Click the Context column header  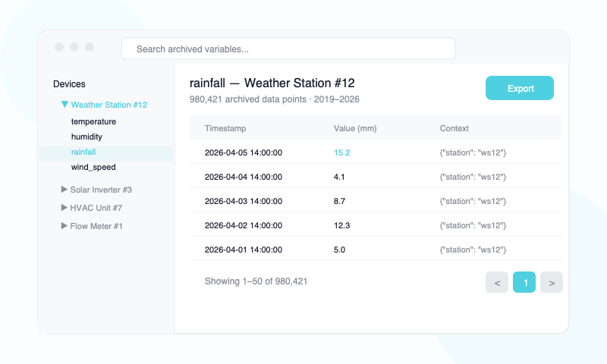click(454, 128)
